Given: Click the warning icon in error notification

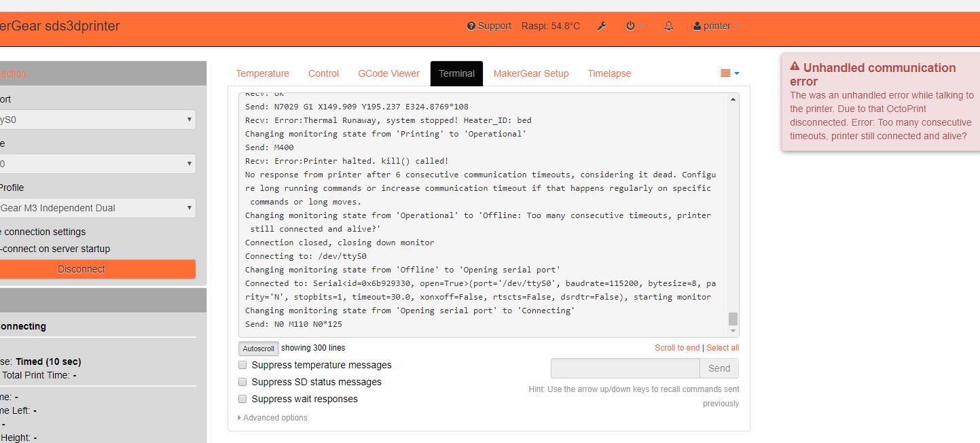Looking at the screenshot, I should point(795,67).
